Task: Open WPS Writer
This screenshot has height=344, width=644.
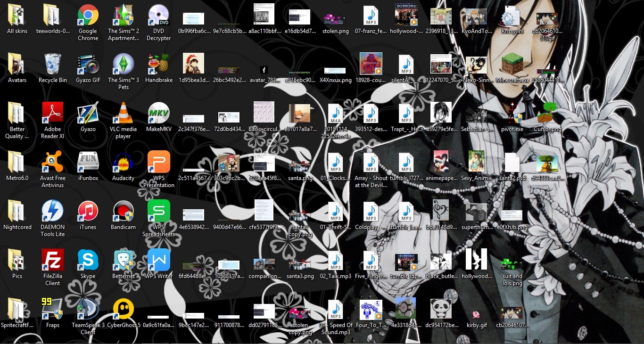Action: click(159, 261)
